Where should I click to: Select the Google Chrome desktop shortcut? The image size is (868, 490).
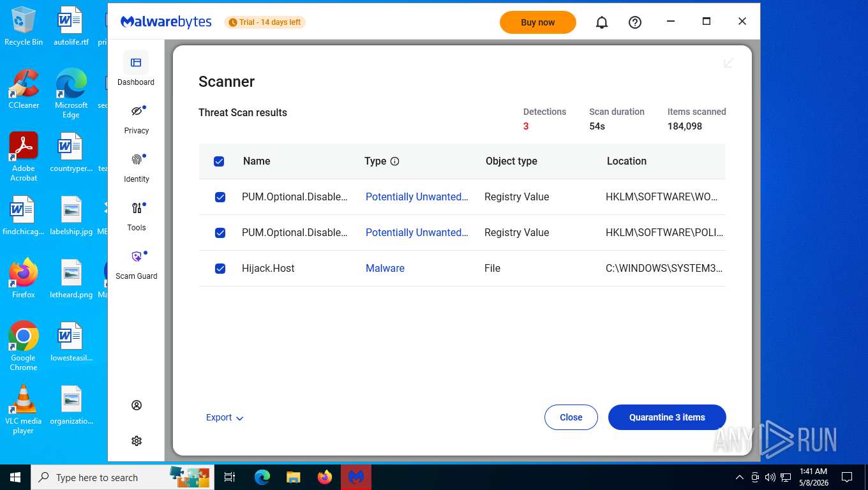(24, 346)
